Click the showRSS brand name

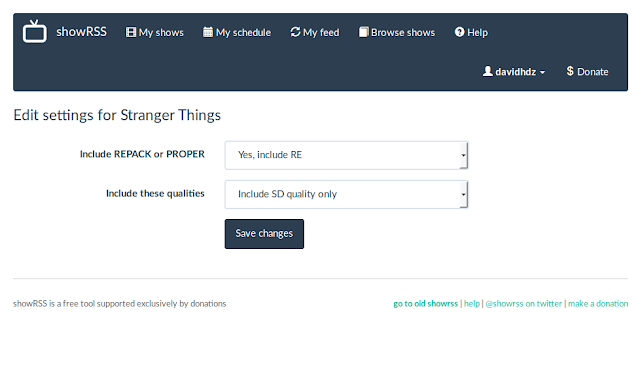(81, 32)
